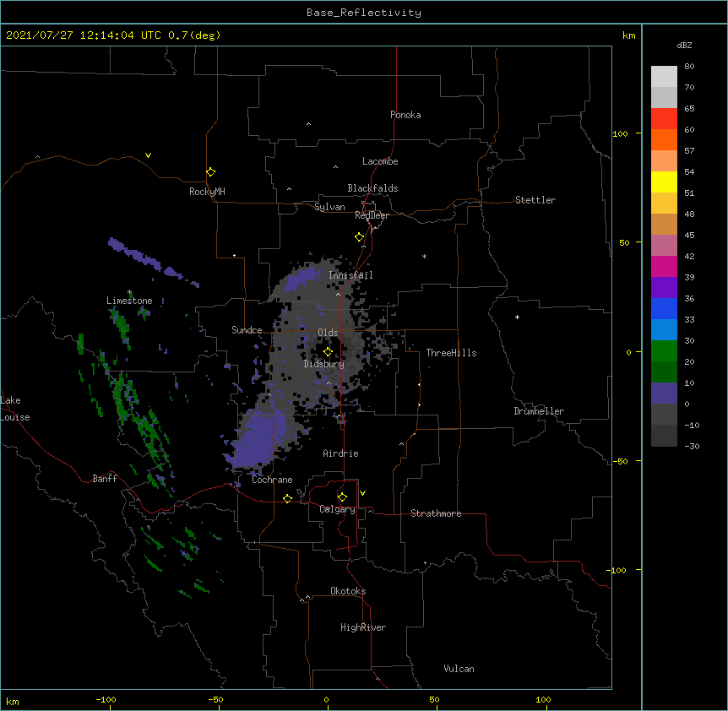Click the white asterisk marker above Limestone
Image resolution: width=728 pixels, height=711 pixels.
click(130, 292)
